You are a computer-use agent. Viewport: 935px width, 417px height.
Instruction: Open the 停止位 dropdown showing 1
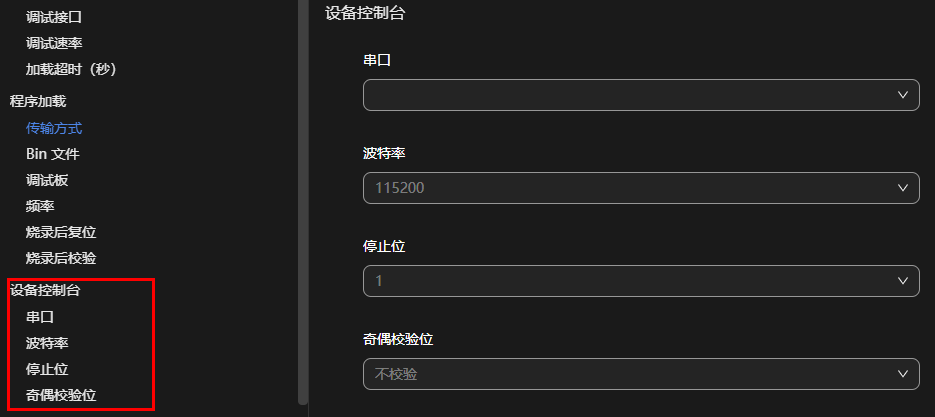tap(640, 281)
